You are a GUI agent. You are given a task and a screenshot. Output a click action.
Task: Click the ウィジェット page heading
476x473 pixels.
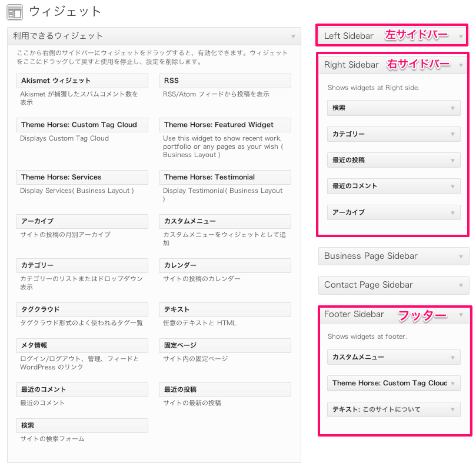[x=65, y=12]
